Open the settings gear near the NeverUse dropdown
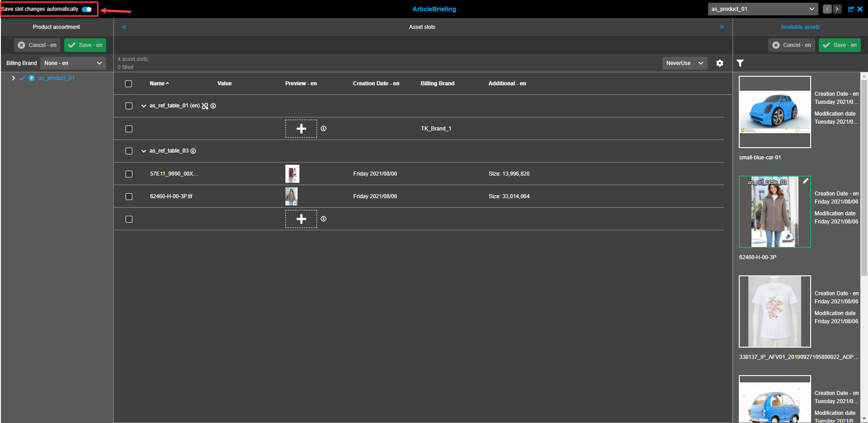This screenshot has width=868, height=423. point(720,63)
